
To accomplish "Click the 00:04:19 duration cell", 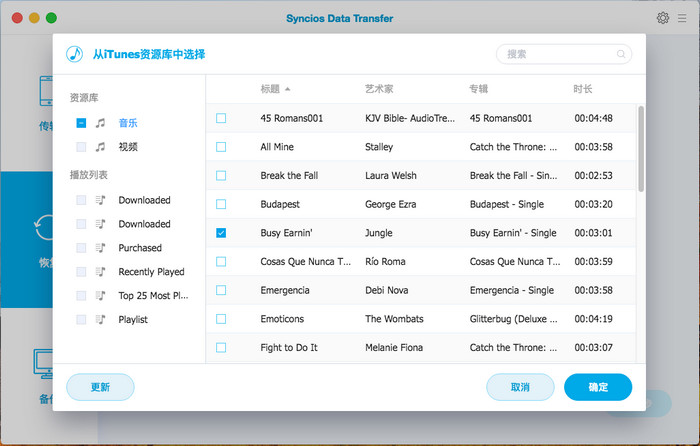I will coord(593,319).
